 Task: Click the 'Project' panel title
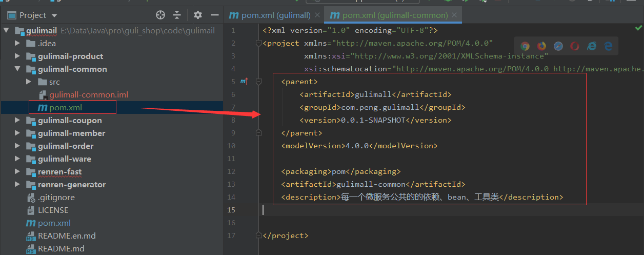33,15
